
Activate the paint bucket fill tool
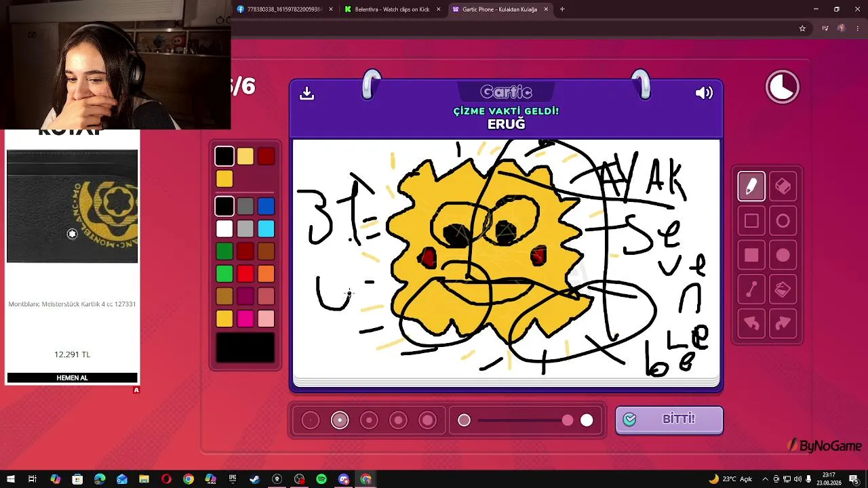[783, 290]
